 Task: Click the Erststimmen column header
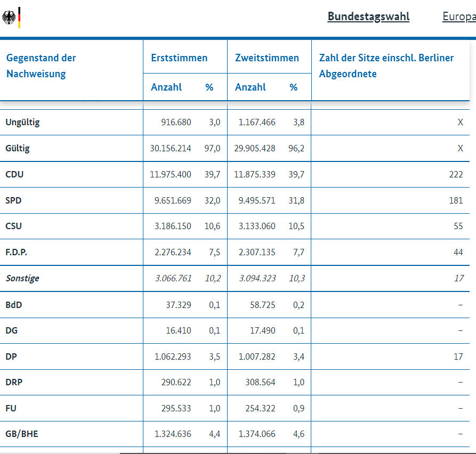(179, 58)
